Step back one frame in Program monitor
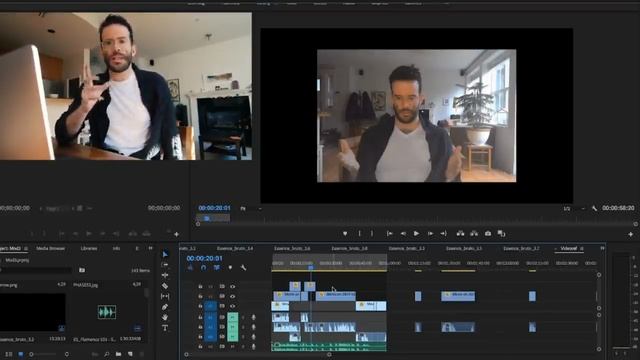This screenshot has height=360, width=640. click(x=403, y=233)
